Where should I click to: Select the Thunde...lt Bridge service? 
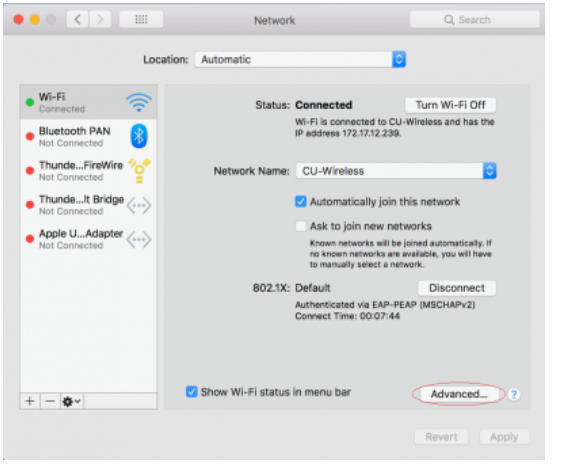(x=89, y=205)
